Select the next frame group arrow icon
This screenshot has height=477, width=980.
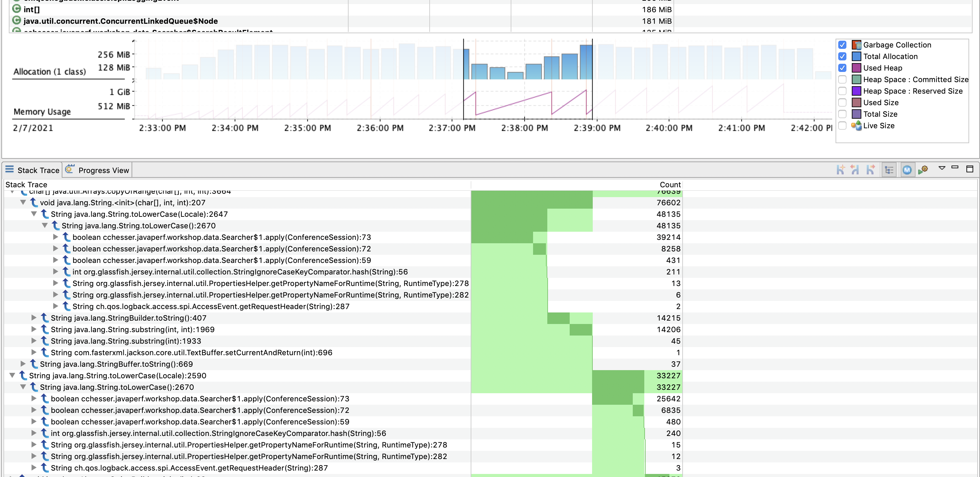tap(870, 170)
